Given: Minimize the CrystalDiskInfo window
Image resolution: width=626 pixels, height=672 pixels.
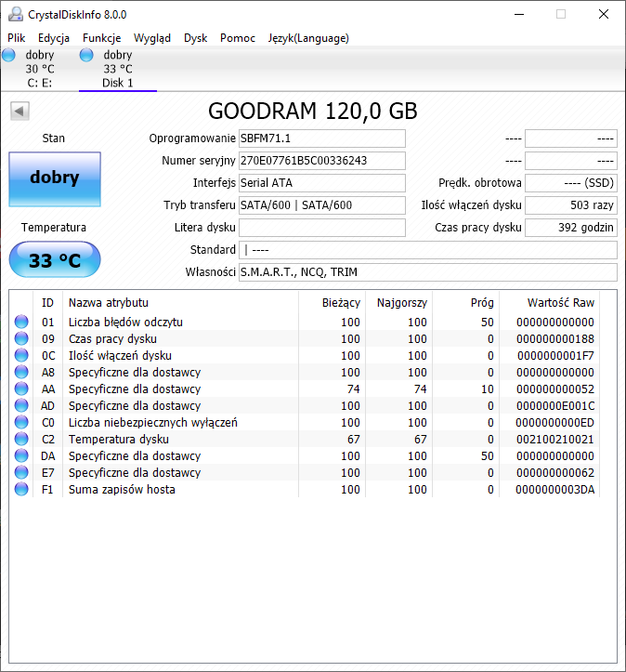Looking at the screenshot, I should 519,14.
